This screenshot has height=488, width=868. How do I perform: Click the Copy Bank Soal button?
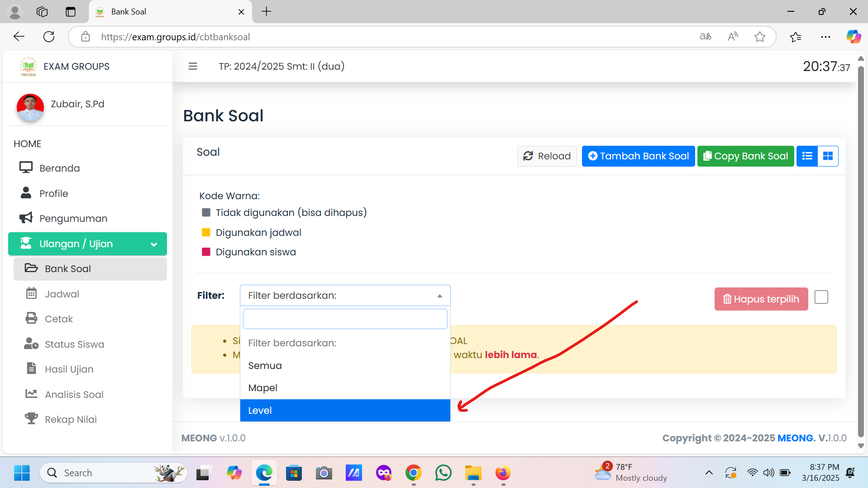click(x=745, y=156)
